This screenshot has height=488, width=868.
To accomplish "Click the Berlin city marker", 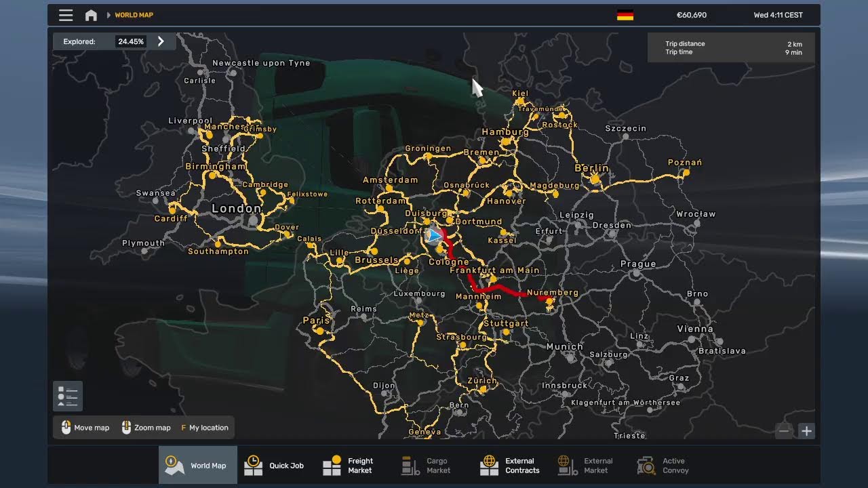I will 595,179.
